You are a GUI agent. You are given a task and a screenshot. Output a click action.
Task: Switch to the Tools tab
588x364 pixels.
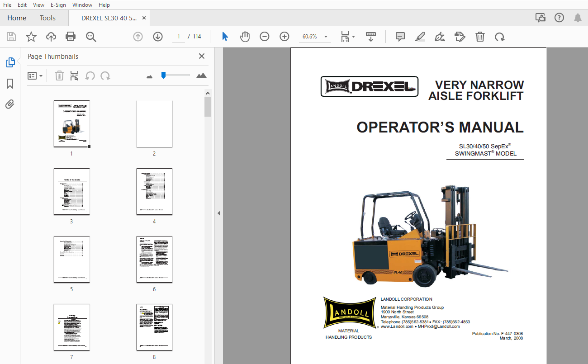[47, 18]
